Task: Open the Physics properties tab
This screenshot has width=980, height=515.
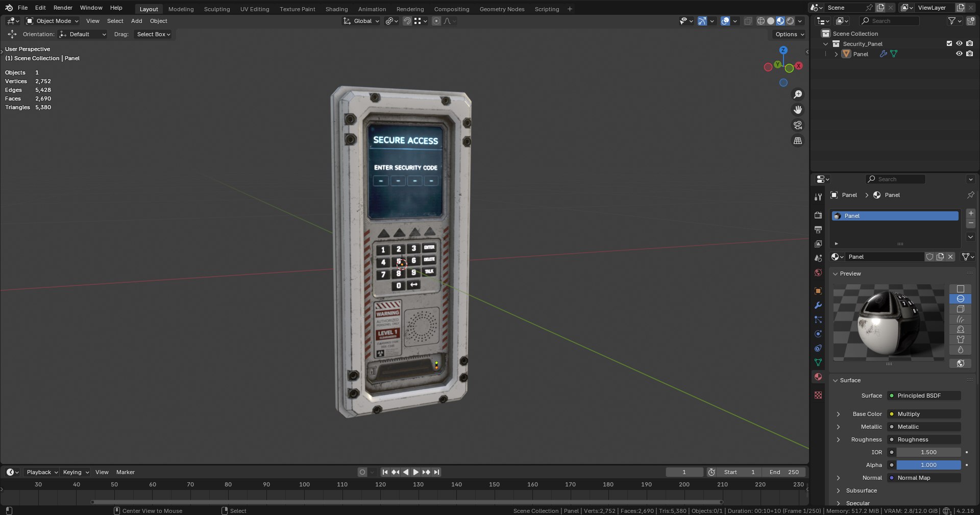Action: pyautogui.click(x=818, y=334)
